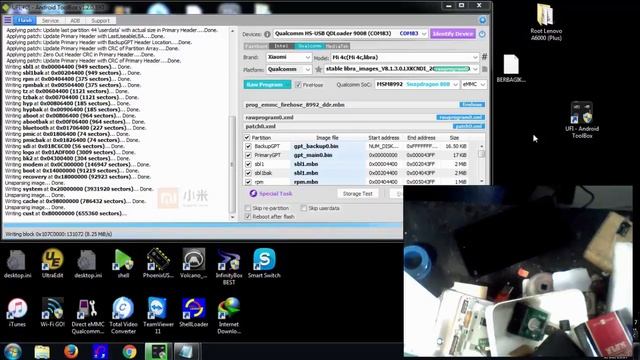Open the Wi-Fi GO! desktop shortcut
This screenshot has width=640, height=360.
coord(53,313)
